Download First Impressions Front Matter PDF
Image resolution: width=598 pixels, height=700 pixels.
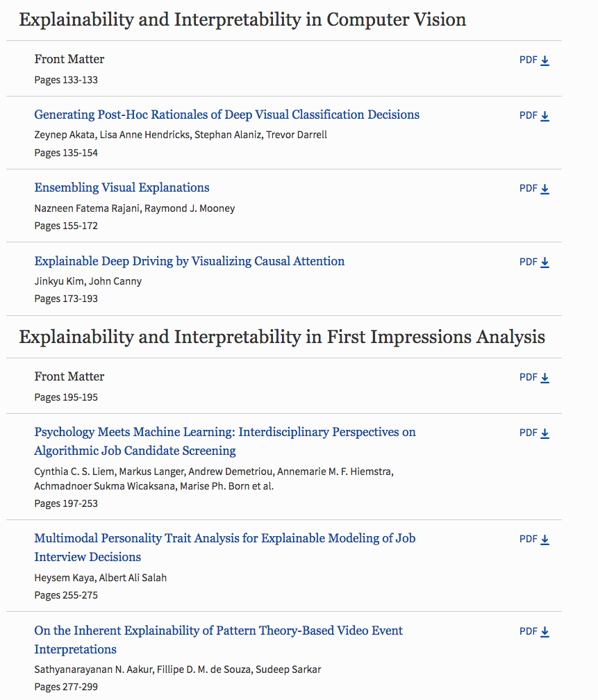534,378
